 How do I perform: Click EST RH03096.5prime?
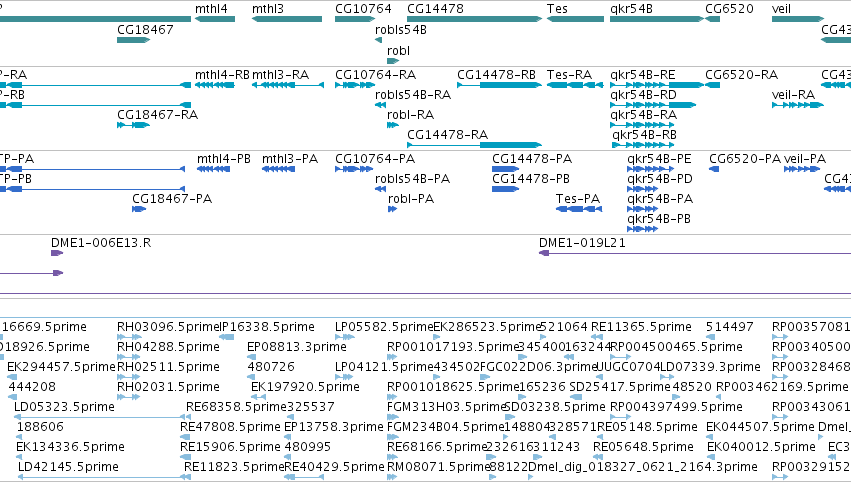click(168, 327)
